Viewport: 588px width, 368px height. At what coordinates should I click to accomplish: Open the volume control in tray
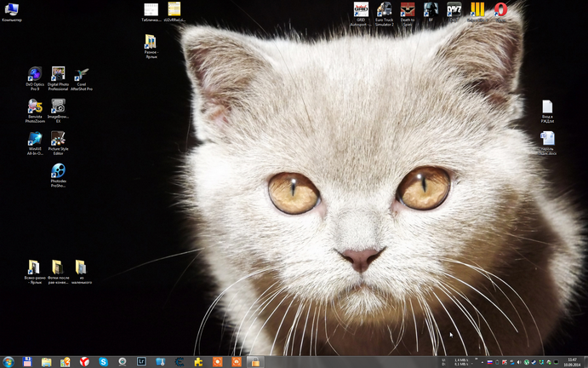click(x=519, y=362)
